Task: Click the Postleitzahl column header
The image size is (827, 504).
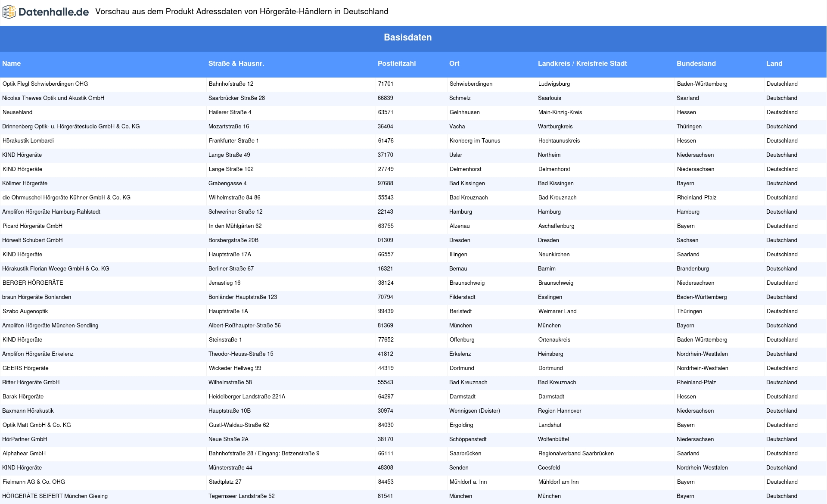Action: [397, 63]
